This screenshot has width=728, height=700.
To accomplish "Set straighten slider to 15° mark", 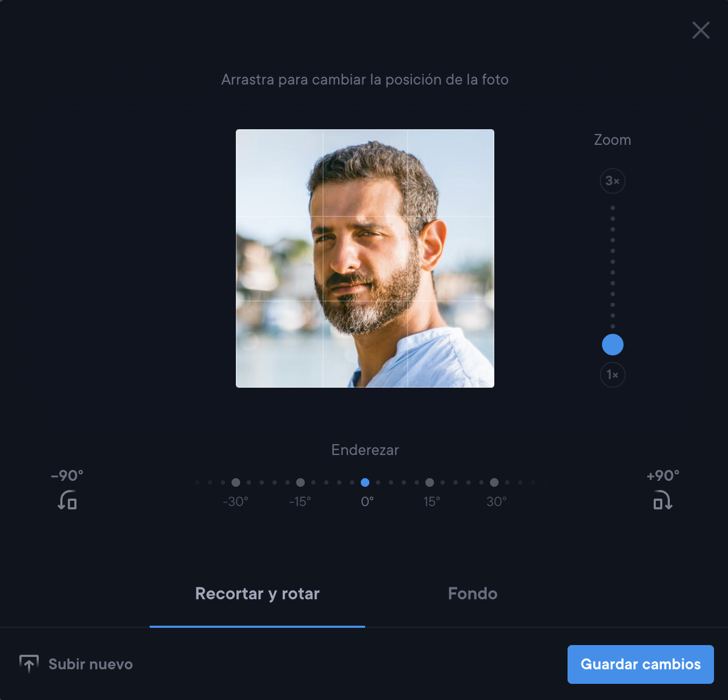I will point(430,482).
